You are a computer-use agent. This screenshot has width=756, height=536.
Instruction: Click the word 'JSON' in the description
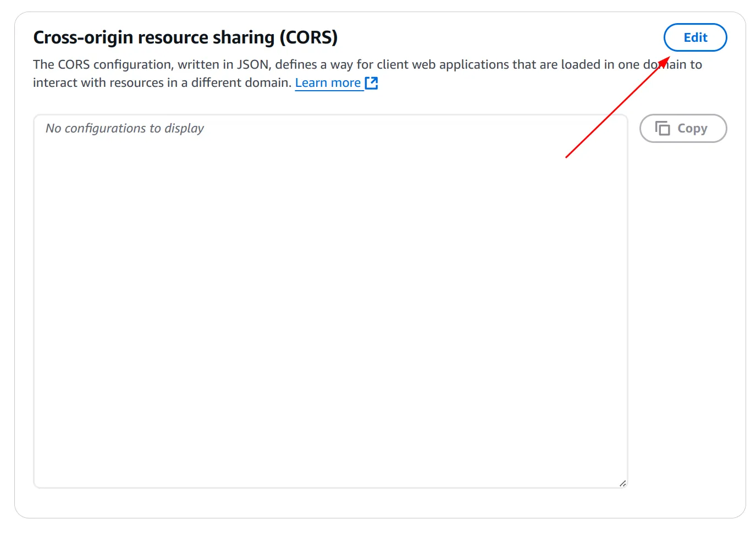253,64
